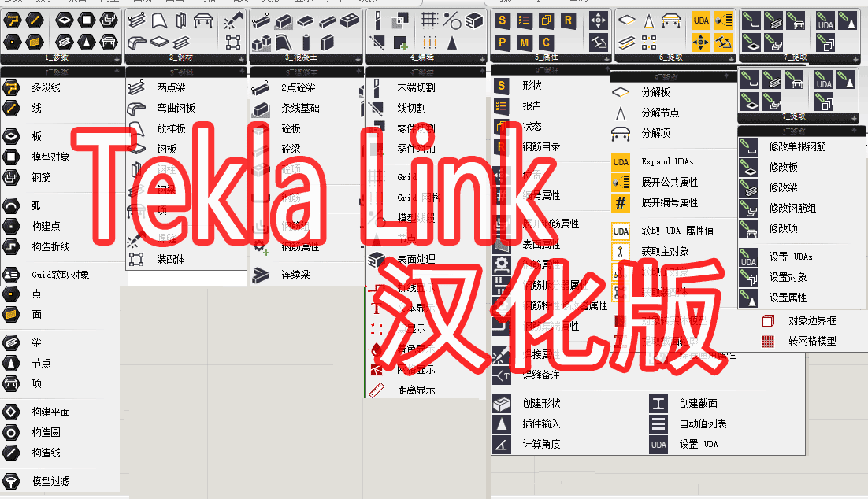
Task: Click the yellow S icon in the 5_属性 ribbon panel
Action: pos(502,21)
